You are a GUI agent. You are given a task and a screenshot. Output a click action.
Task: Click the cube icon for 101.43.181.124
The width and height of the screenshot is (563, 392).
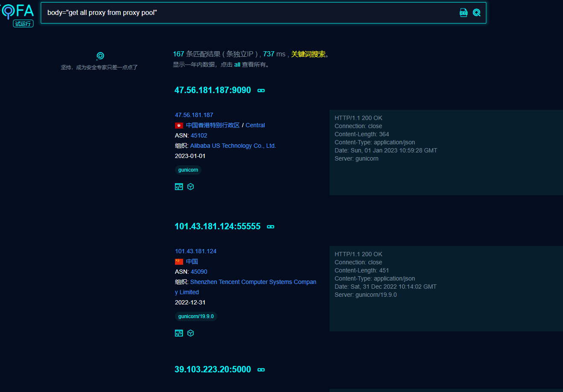[191, 333]
